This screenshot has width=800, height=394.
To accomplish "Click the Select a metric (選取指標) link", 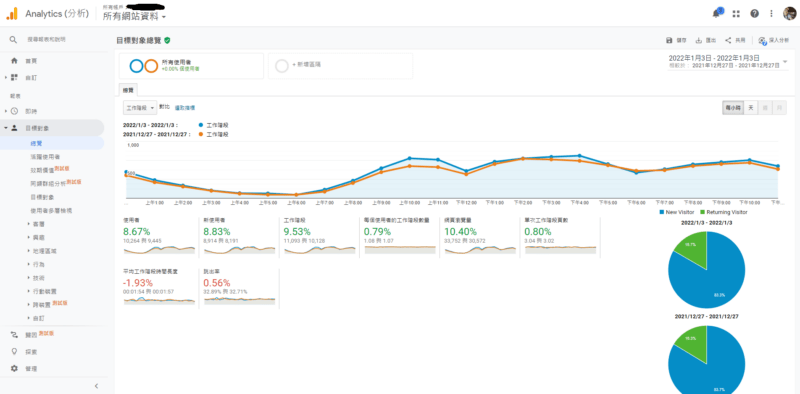I will tap(185, 108).
